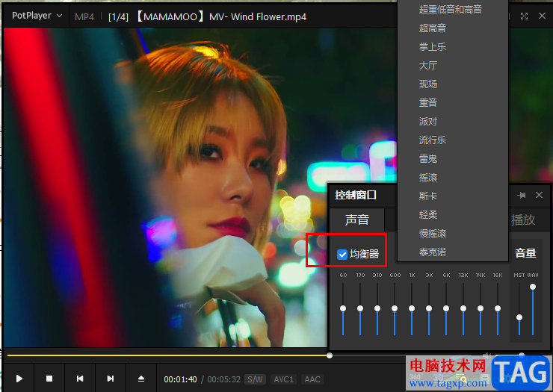Image resolution: width=553 pixels, height=392 pixels.
Task: Click the 12K equalizer slider
Action: 463,308
